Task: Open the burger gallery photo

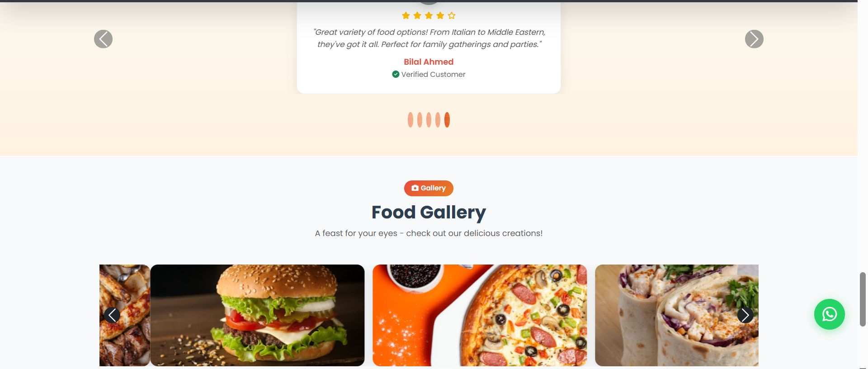Action: [257, 315]
